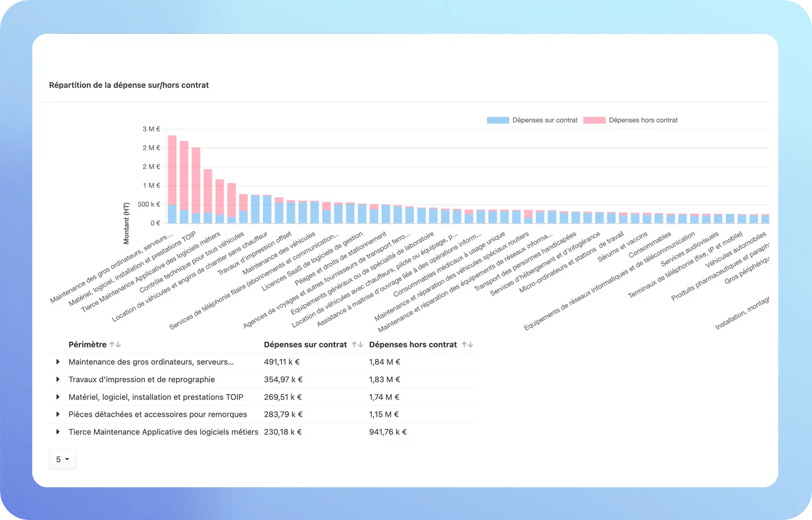Click the pink Dépenses hors contrat legend swatch
Image resolution: width=812 pixels, height=520 pixels.
coord(594,120)
